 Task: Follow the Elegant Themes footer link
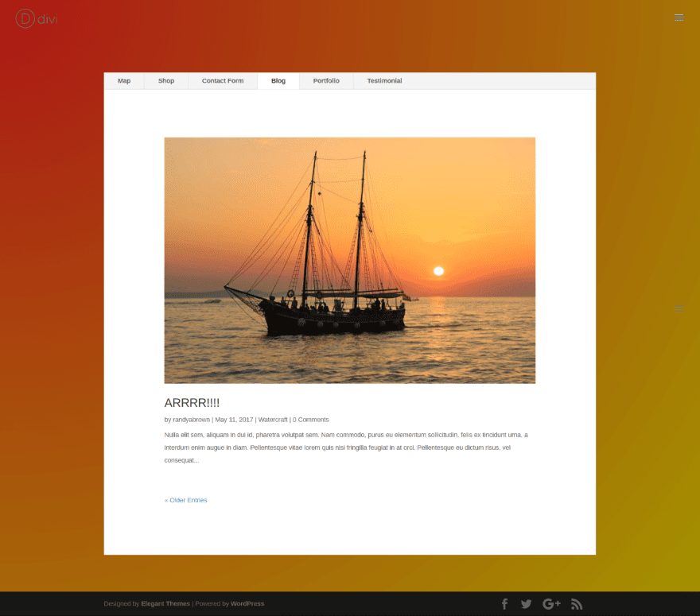coord(165,603)
